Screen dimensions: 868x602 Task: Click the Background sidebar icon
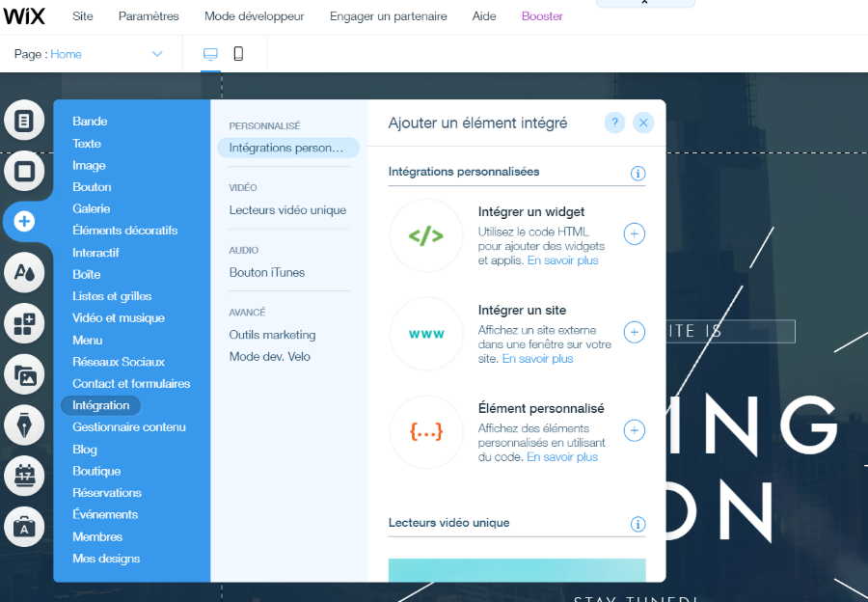pyautogui.click(x=25, y=172)
